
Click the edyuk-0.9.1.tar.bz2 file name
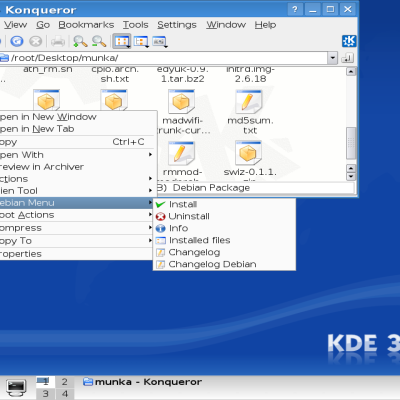[x=183, y=74]
